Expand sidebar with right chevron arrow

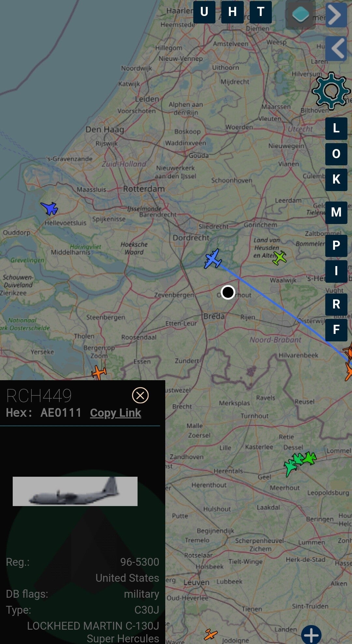pyautogui.click(x=336, y=15)
